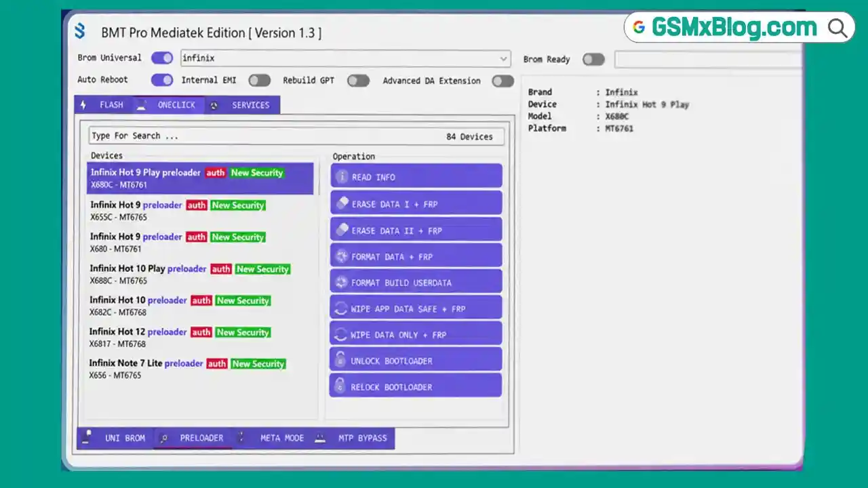Viewport: 868px width, 488px height.
Task: Select Infinix Hot 9 X655C - MT6765 device
Action: pyautogui.click(x=200, y=211)
